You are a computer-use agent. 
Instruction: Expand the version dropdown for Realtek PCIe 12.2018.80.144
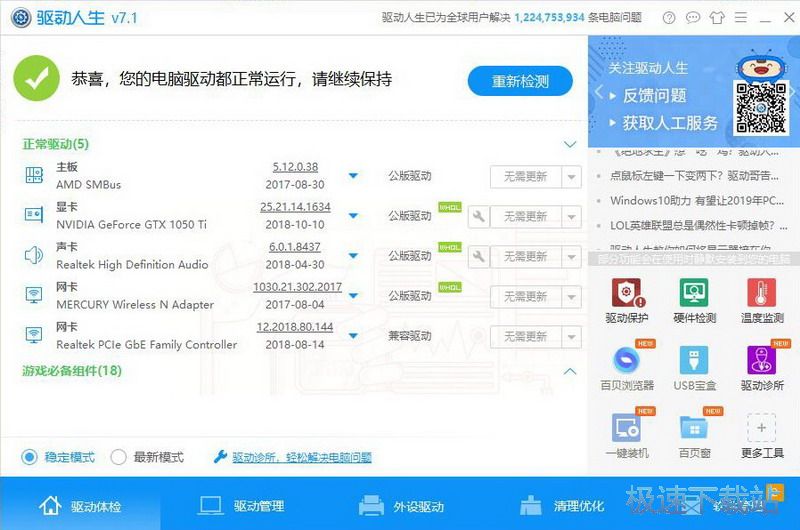tap(353, 336)
